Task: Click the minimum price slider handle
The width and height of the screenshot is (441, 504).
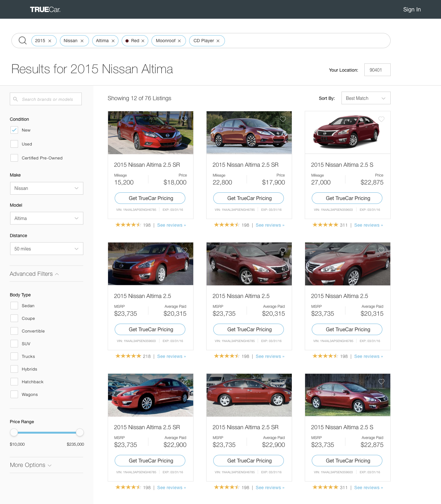Action: [x=14, y=432]
